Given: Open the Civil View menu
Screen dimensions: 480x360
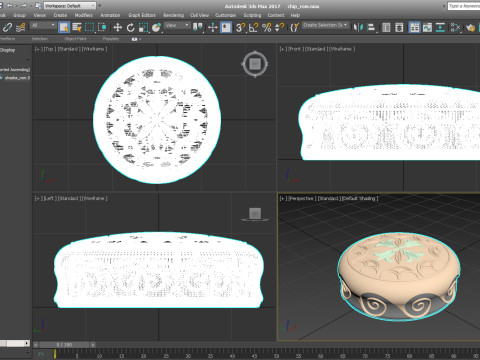Looking at the screenshot, I should (199, 15).
